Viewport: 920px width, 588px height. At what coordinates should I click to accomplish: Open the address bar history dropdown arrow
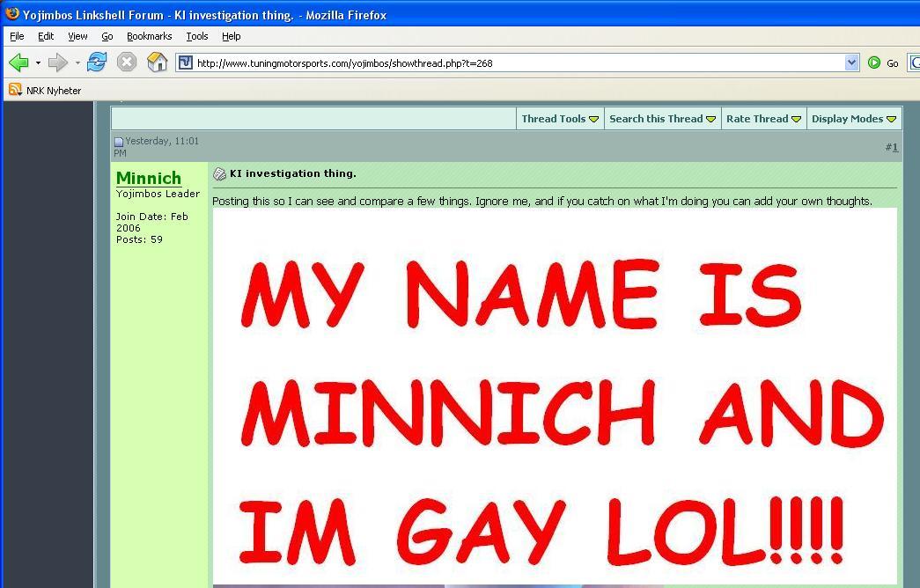click(851, 62)
